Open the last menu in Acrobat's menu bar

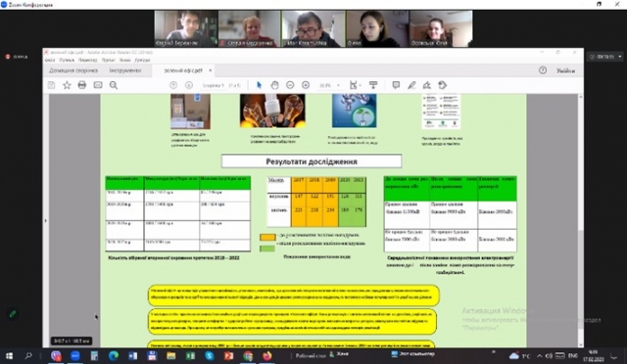pos(142,60)
